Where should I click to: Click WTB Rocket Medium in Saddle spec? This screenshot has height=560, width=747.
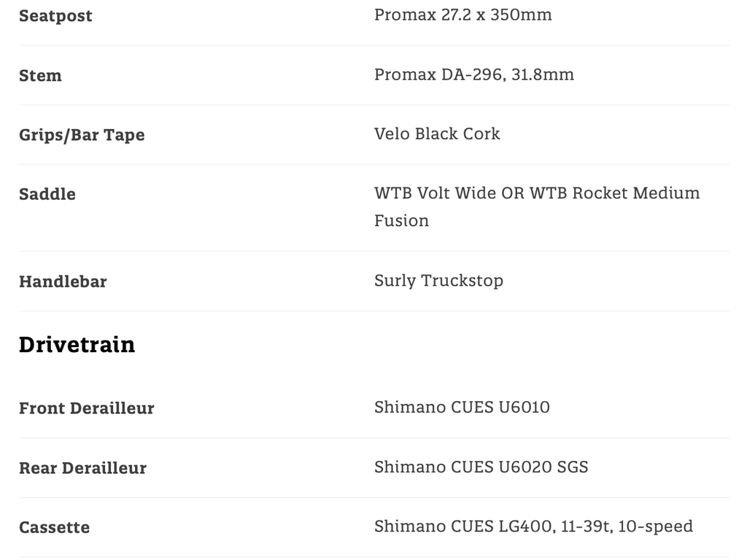point(614,193)
